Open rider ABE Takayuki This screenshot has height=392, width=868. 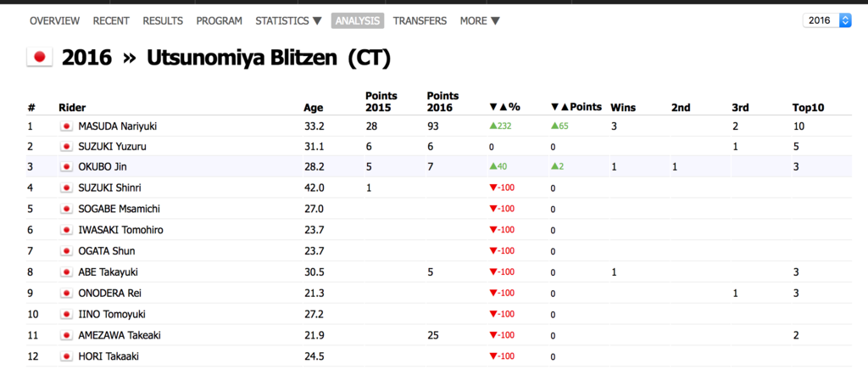[x=108, y=272]
